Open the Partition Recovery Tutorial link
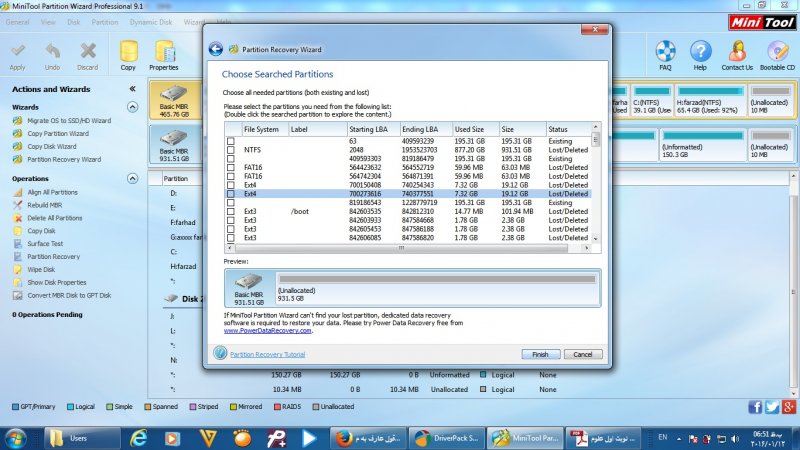Viewport: 800px width, 450px height. pos(267,354)
